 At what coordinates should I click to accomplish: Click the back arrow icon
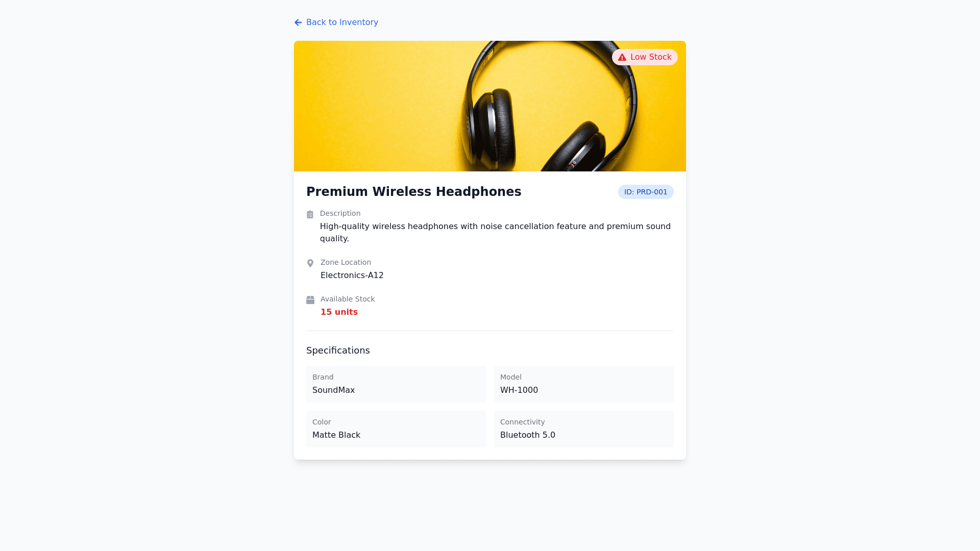pos(298,22)
